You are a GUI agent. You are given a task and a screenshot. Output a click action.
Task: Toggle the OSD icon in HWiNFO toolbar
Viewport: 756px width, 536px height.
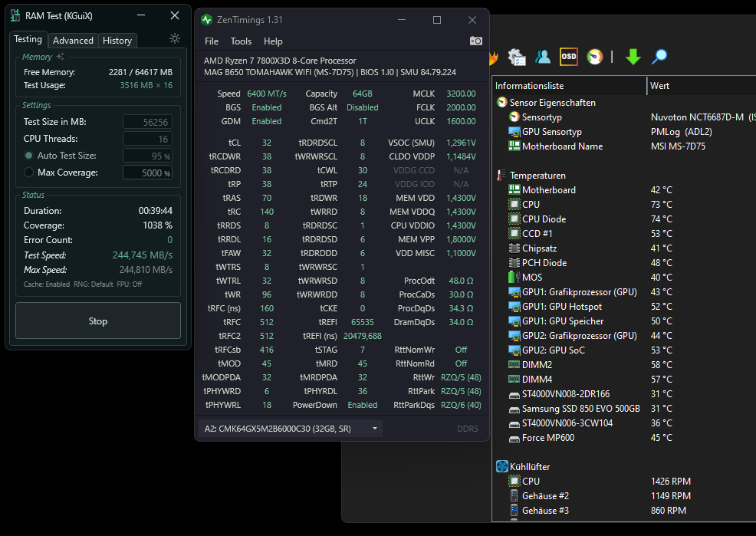568,56
